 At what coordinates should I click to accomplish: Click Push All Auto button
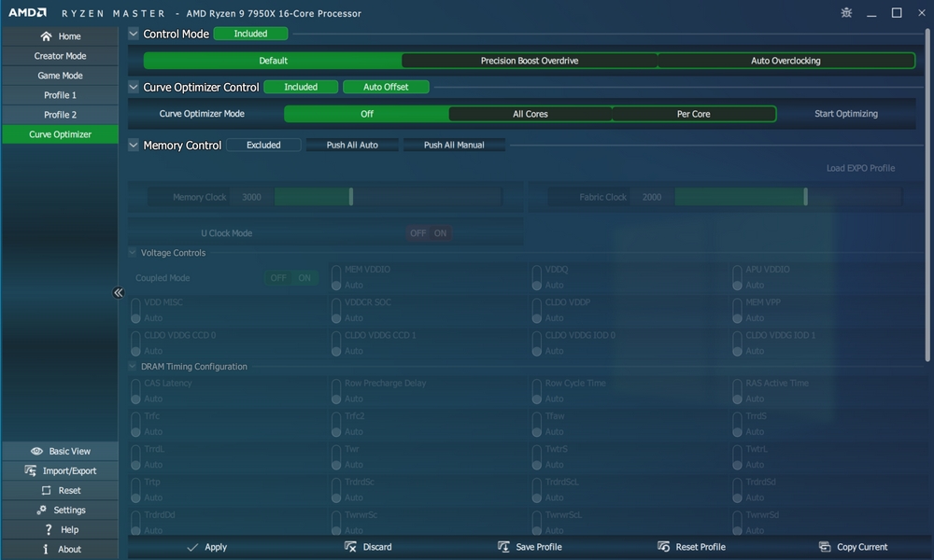(x=352, y=145)
